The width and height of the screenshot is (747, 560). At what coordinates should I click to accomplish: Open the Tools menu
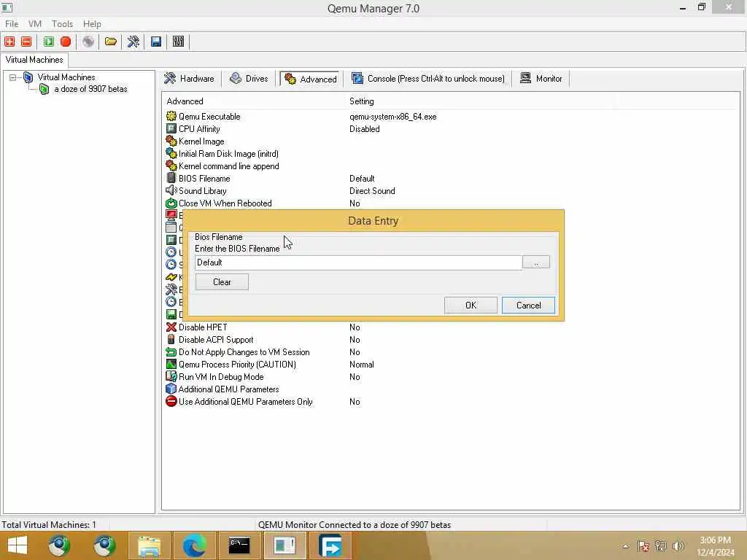pos(63,24)
